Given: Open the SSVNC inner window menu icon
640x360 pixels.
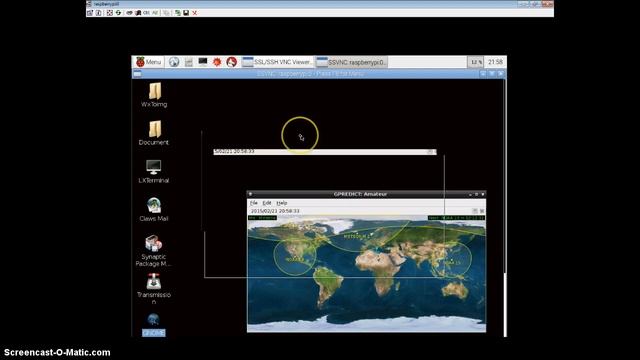Looking at the screenshot, I should pyautogui.click(x=138, y=74).
